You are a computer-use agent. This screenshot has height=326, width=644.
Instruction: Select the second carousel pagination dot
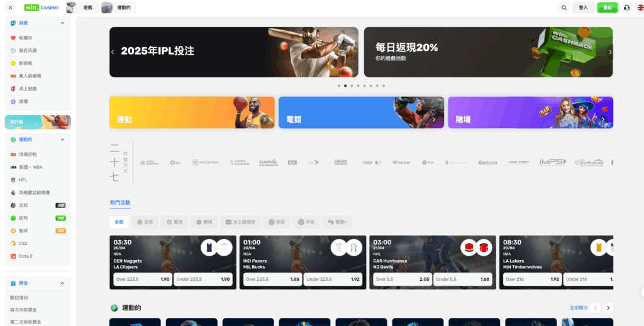click(345, 85)
